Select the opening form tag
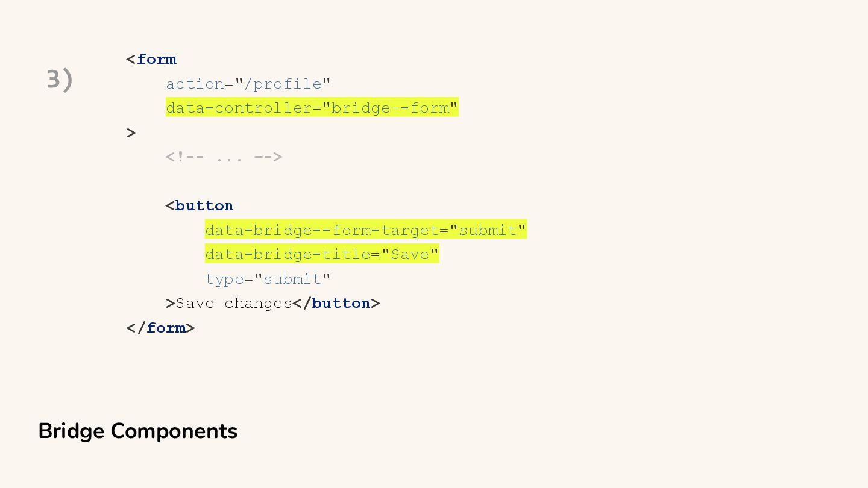 (151, 59)
